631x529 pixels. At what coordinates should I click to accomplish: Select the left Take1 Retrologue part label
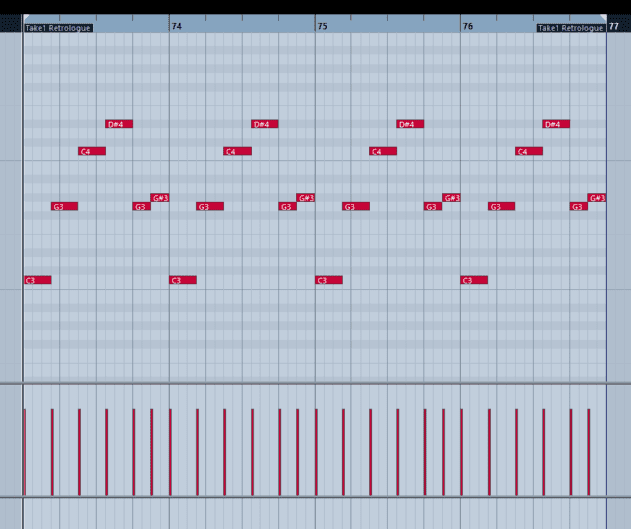coord(58,28)
